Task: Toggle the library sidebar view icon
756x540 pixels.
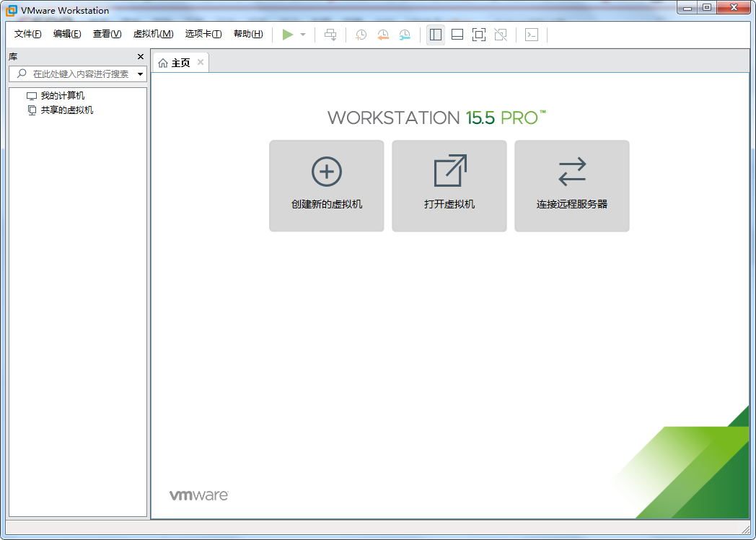Action: coord(436,35)
